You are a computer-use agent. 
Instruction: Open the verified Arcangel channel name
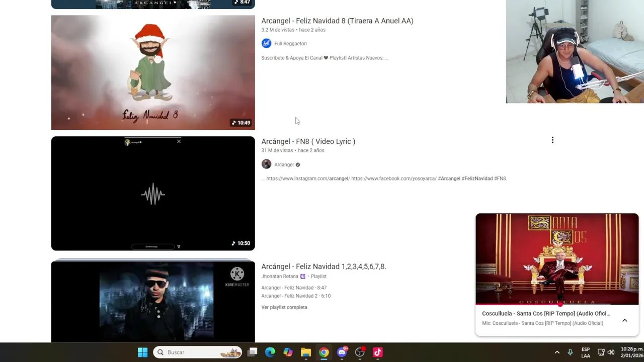point(284,165)
